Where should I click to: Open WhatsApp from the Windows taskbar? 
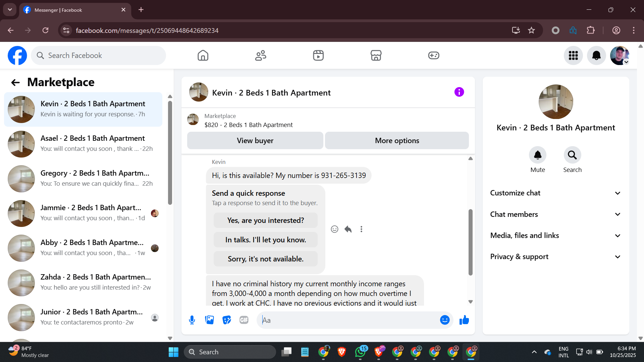click(360, 352)
